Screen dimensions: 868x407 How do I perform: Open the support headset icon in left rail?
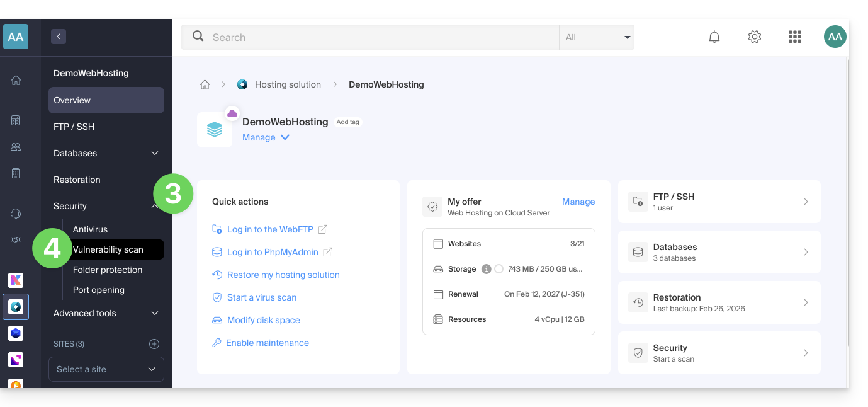(x=16, y=214)
